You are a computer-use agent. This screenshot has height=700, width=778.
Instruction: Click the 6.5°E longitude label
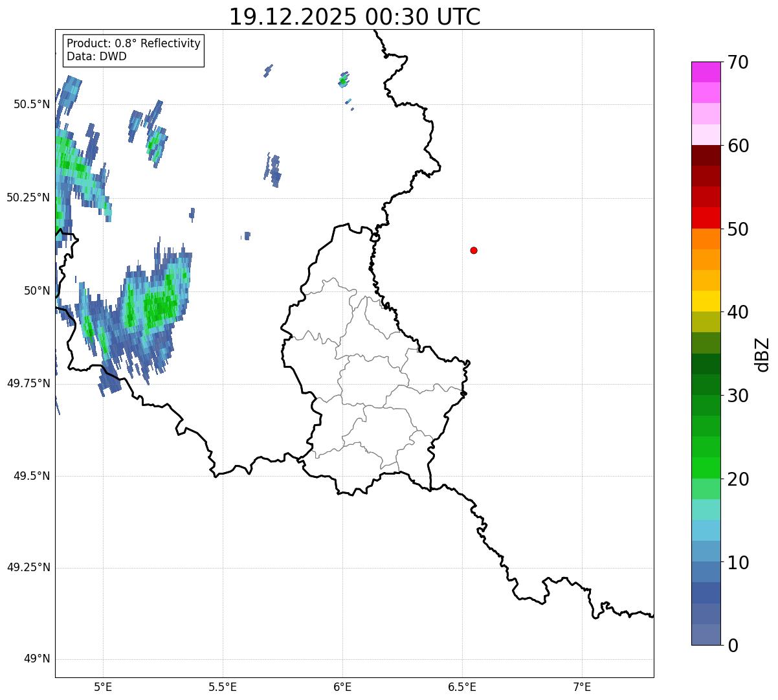point(462,686)
